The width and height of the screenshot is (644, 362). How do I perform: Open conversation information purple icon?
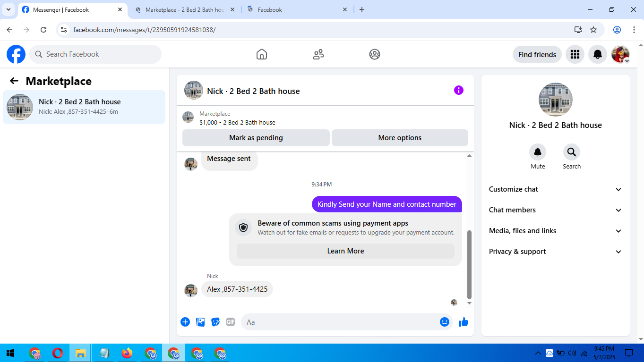459,90
